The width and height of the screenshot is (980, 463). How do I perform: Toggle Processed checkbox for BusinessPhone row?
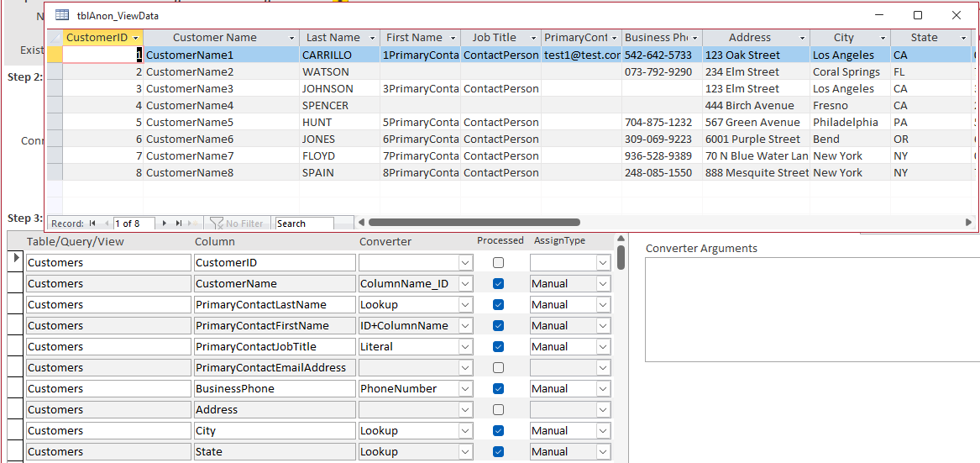pyautogui.click(x=498, y=388)
